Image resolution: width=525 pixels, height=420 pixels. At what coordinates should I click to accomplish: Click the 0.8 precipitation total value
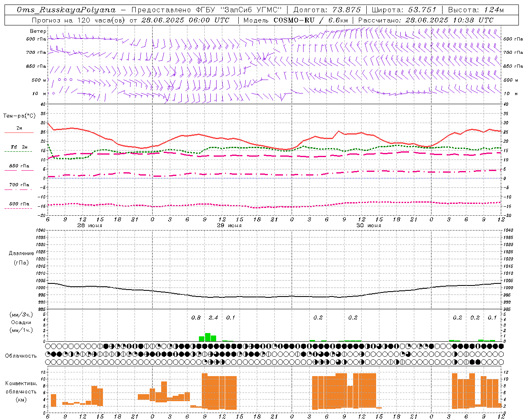(196, 317)
